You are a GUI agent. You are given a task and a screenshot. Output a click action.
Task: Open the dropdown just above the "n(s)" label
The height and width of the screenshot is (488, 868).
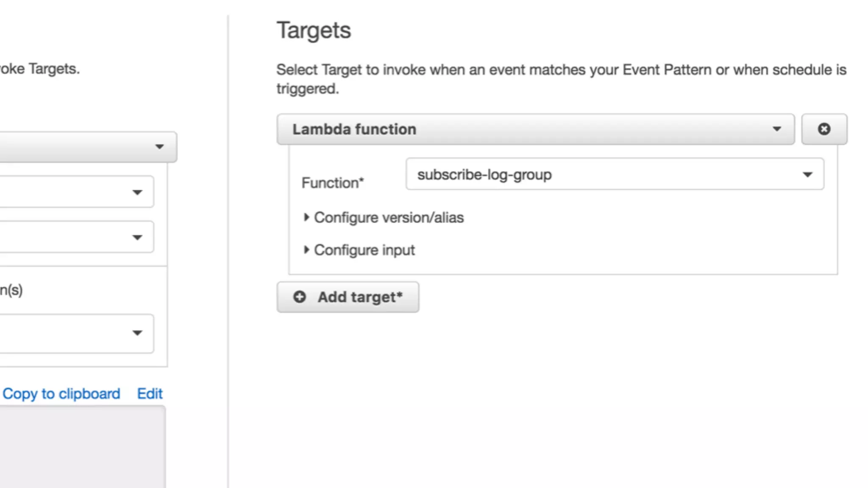[x=76, y=237]
